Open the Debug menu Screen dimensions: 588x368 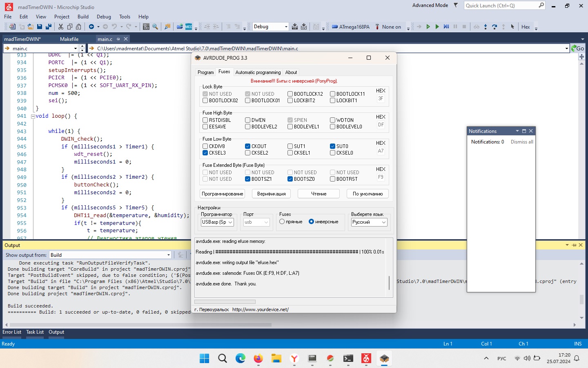104,17
